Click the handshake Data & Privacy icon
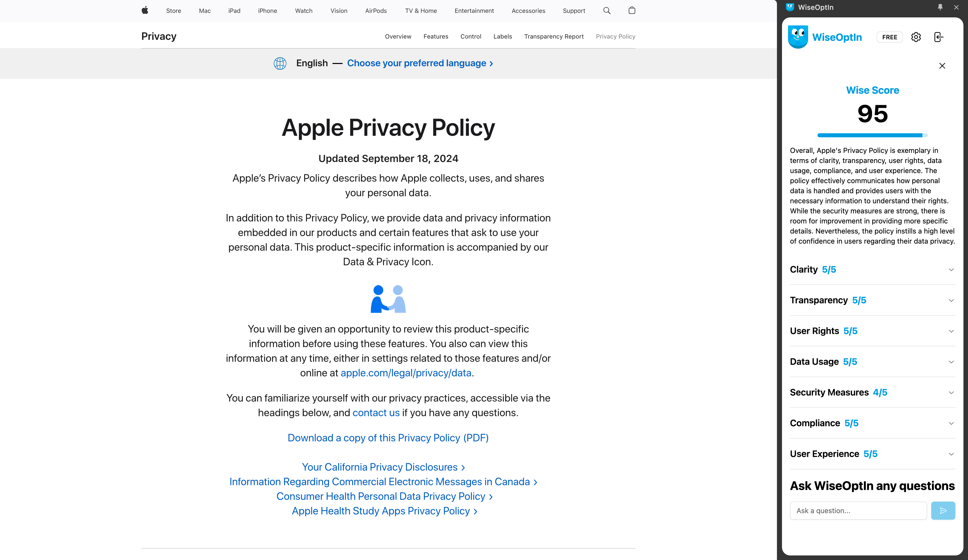The image size is (968, 560). pos(388,299)
